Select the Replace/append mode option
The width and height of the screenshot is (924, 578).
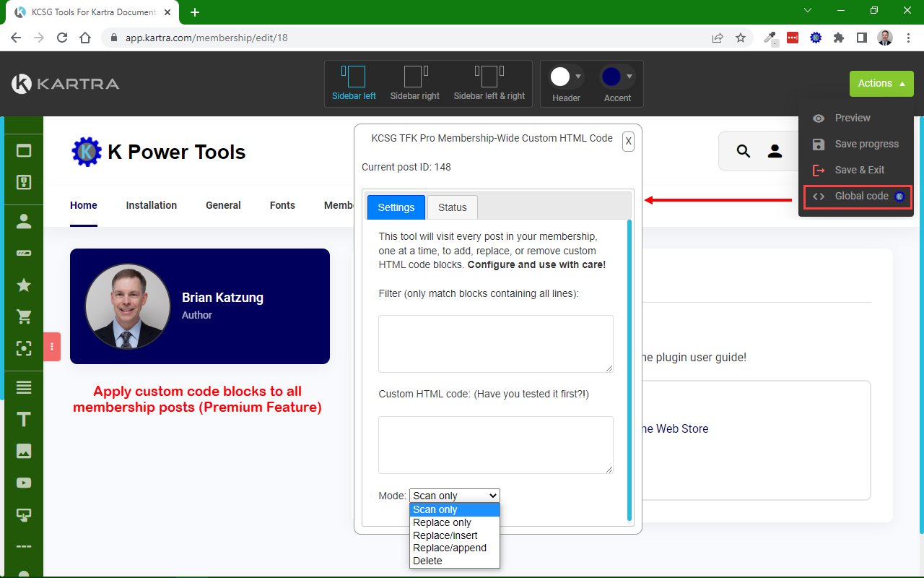click(x=455, y=548)
